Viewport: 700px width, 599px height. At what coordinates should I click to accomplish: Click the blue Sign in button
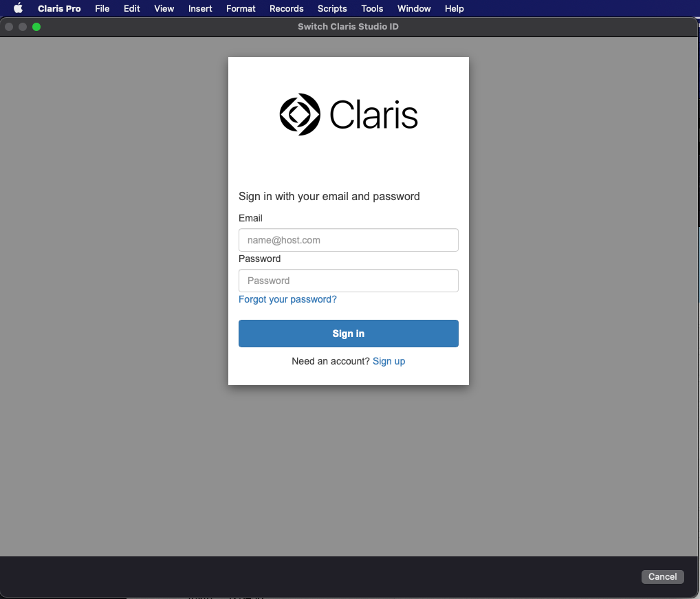click(348, 334)
